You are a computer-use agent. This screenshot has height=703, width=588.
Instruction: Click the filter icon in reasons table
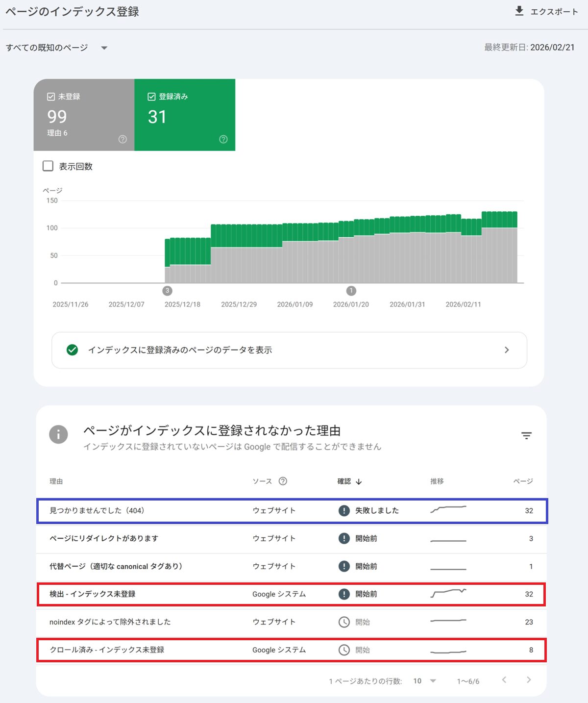click(526, 435)
